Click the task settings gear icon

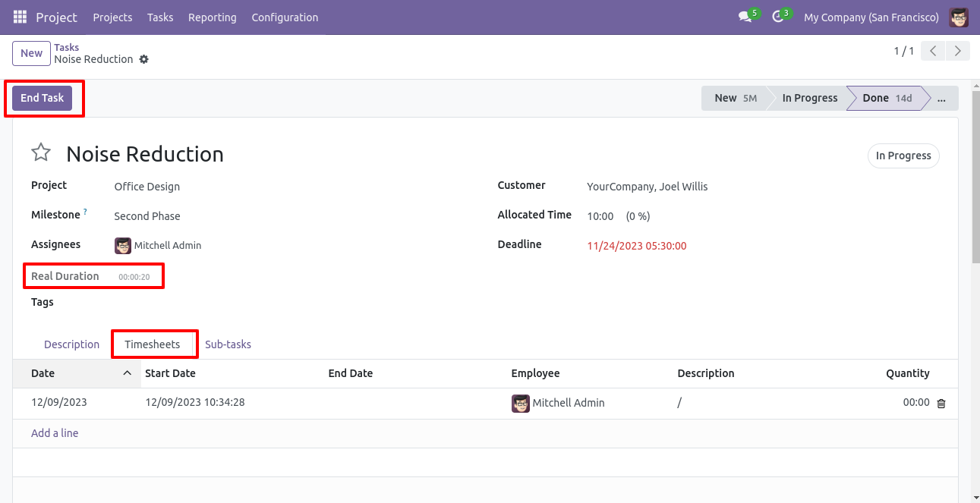144,59
